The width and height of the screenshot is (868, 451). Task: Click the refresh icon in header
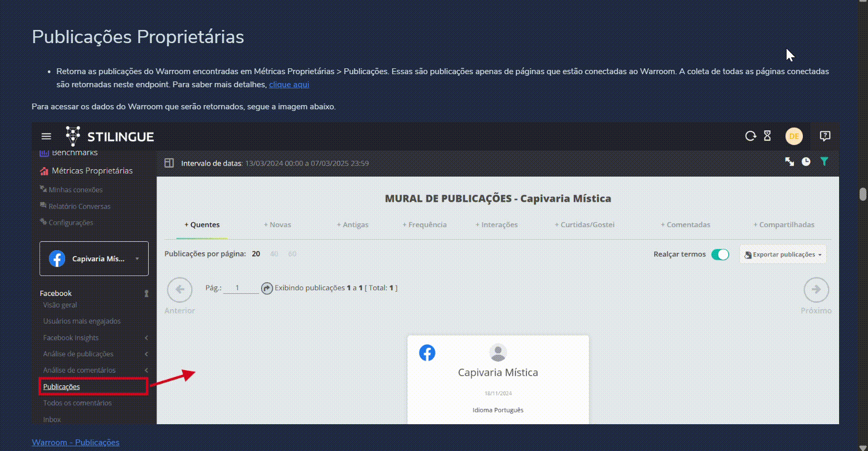tap(750, 136)
